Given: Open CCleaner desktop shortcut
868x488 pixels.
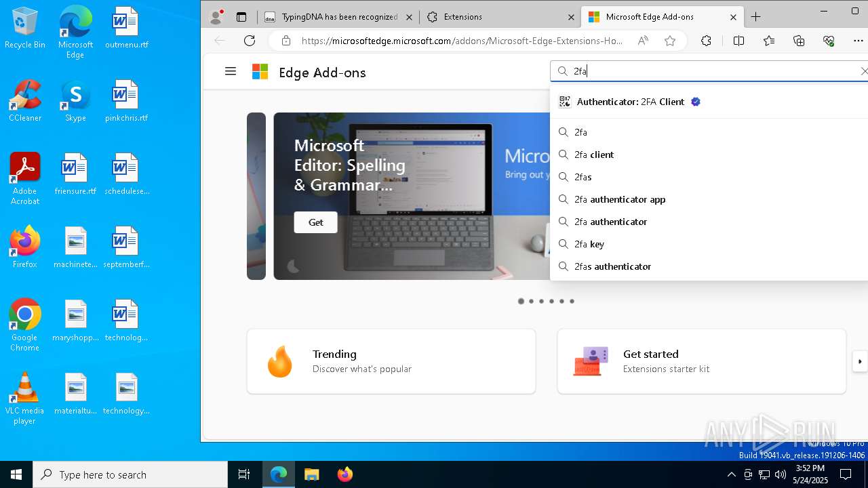Looking at the screenshot, I should pos(25,102).
